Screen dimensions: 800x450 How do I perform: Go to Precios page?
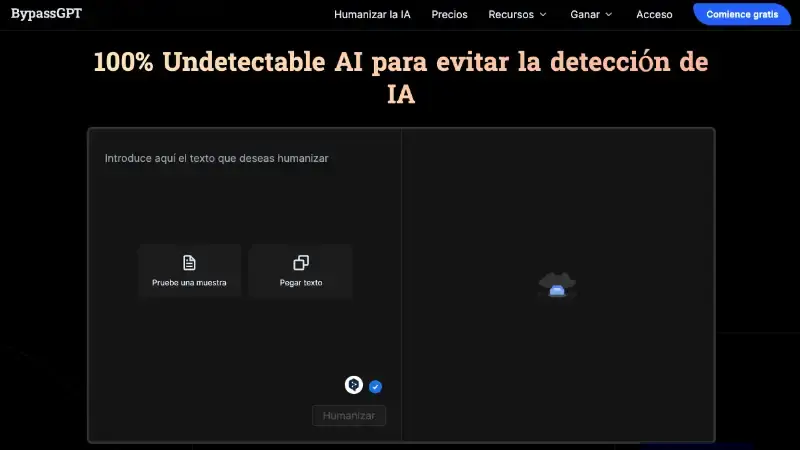pyautogui.click(x=449, y=14)
